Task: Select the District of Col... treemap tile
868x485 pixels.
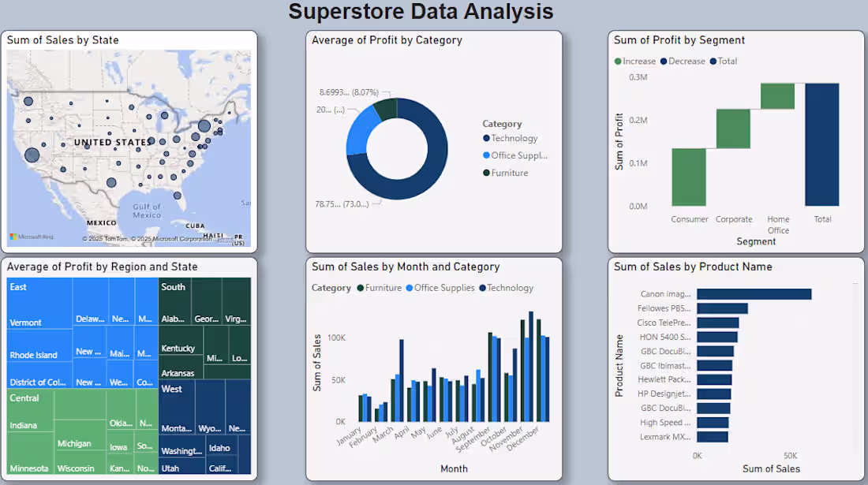Action: [x=39, y=375]
